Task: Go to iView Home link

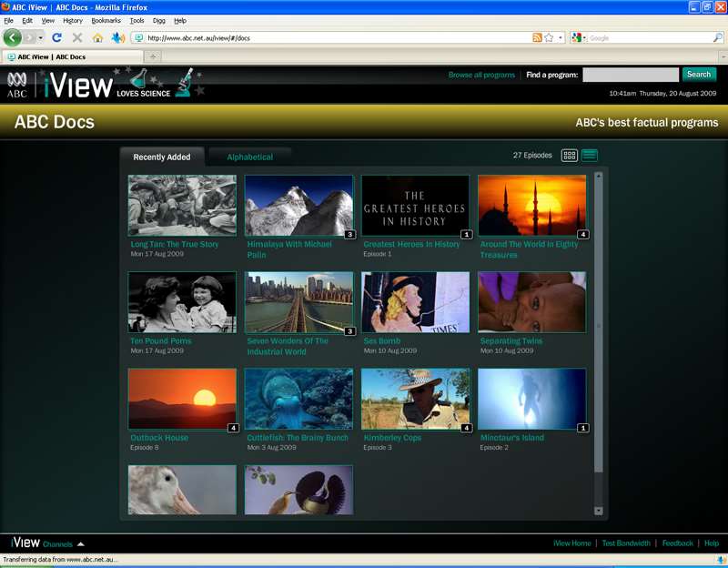Action: (572, 543)
